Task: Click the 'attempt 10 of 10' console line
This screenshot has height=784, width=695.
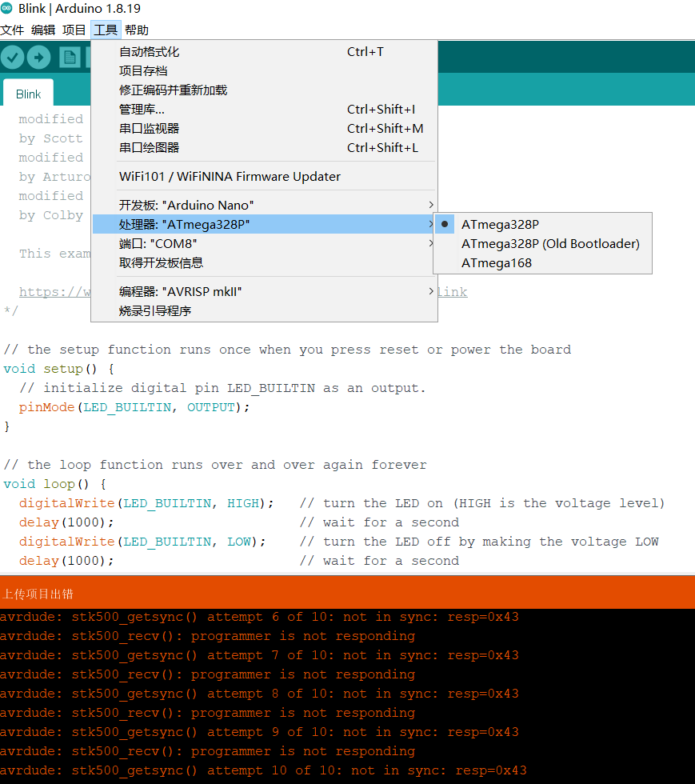Action: (263, 770)
